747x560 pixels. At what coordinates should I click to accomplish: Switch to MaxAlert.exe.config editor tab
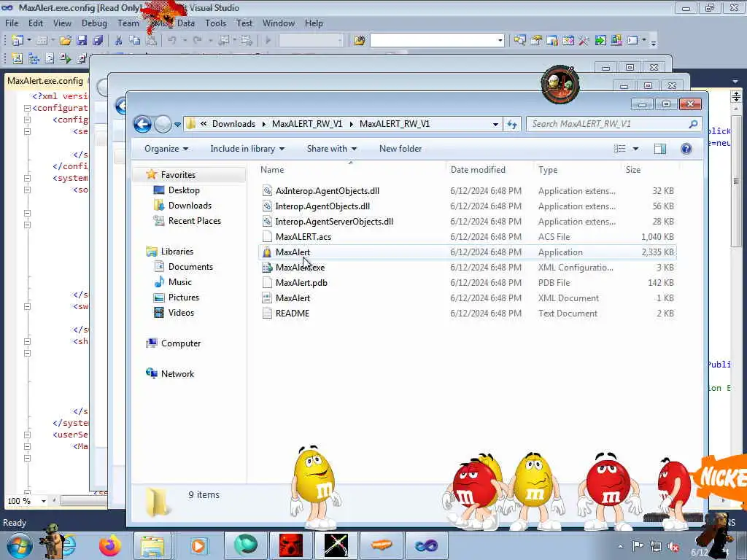click(x=45, y=81)
